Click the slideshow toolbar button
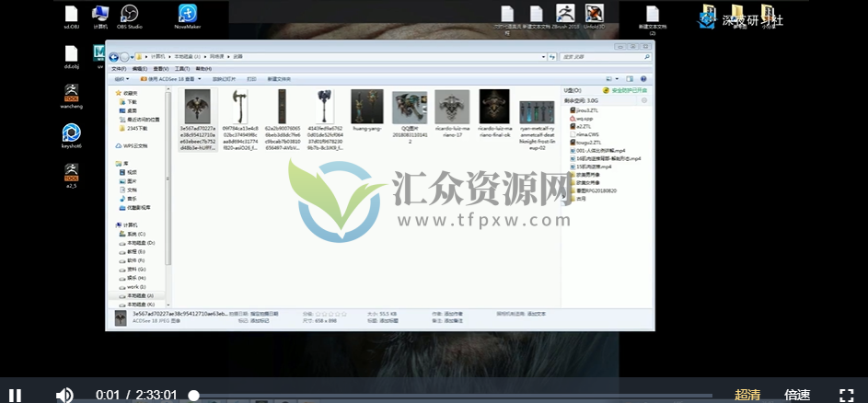868x403 pixels. tap(224, 79)
